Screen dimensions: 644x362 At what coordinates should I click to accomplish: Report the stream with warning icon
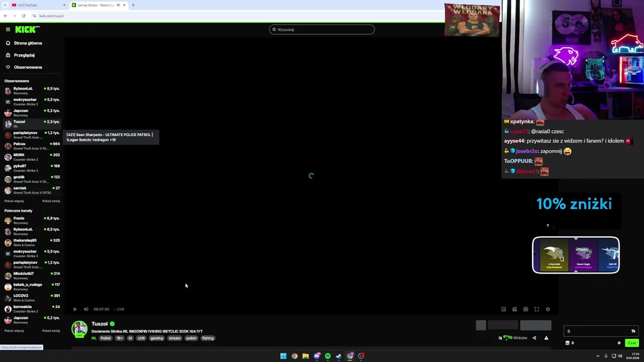coord(546,338)
